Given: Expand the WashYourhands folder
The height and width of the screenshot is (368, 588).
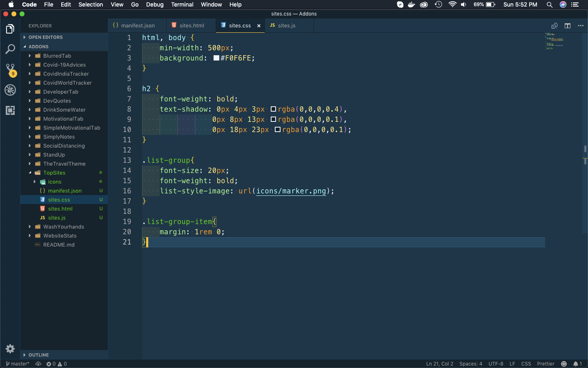Looking at the screenshot, I should tap(64, 227).
